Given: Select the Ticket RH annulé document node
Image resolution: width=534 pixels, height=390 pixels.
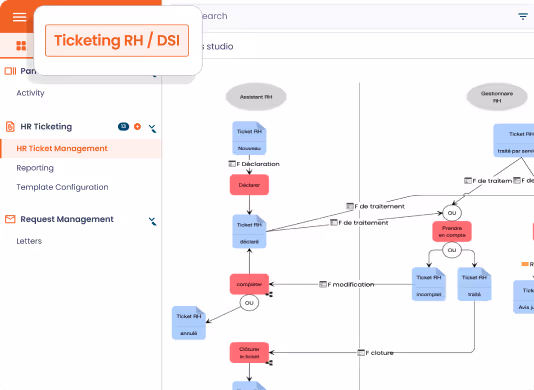Looking at the screenshot, I should (x=189, y=323).
